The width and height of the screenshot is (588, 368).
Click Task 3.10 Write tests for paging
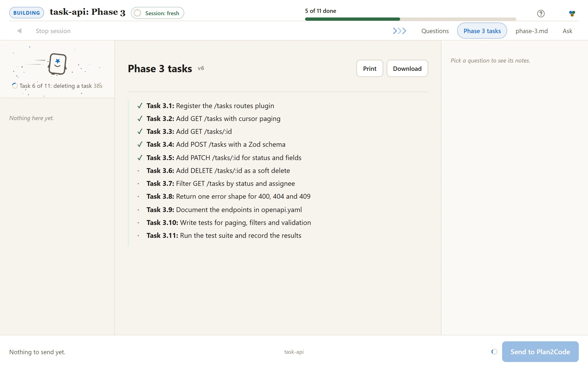pos(229,223)
